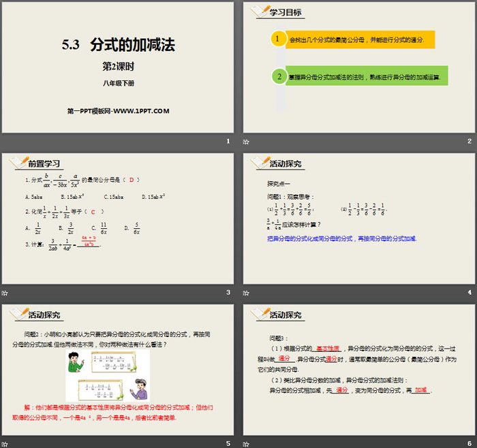Click the animation star icon below slide 2

coord(246,141)
